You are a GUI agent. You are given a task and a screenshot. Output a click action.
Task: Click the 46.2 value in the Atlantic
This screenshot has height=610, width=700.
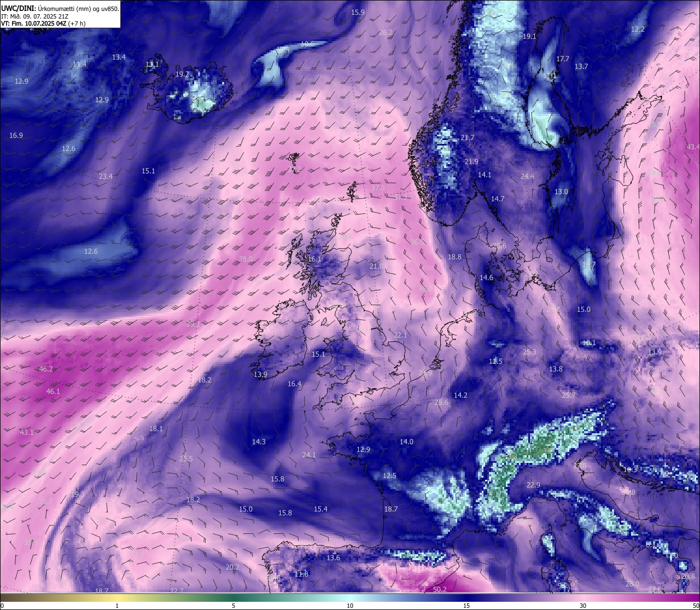pyautogui.click(x=46, y=369)
